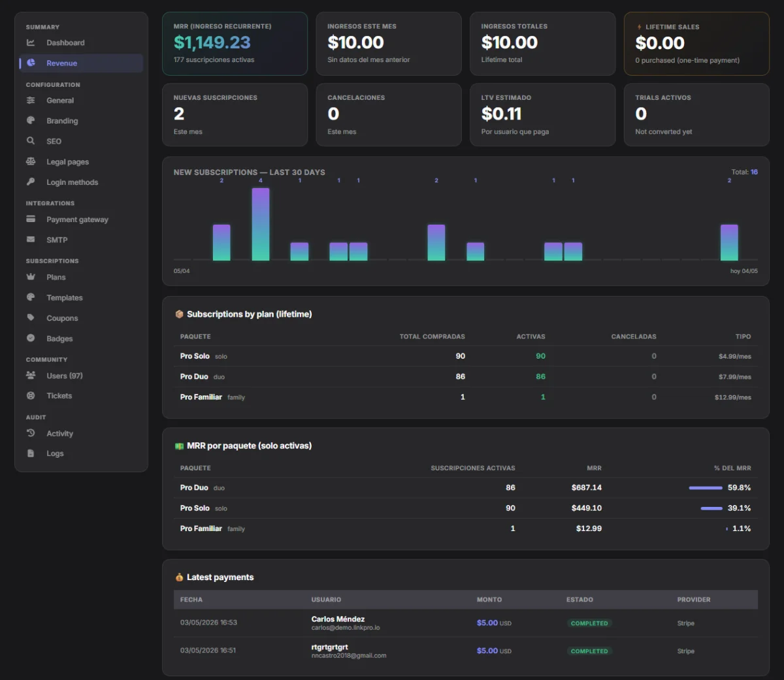Click the Branding palette icon
Screen dimensions: 784x680
point(31,120)
